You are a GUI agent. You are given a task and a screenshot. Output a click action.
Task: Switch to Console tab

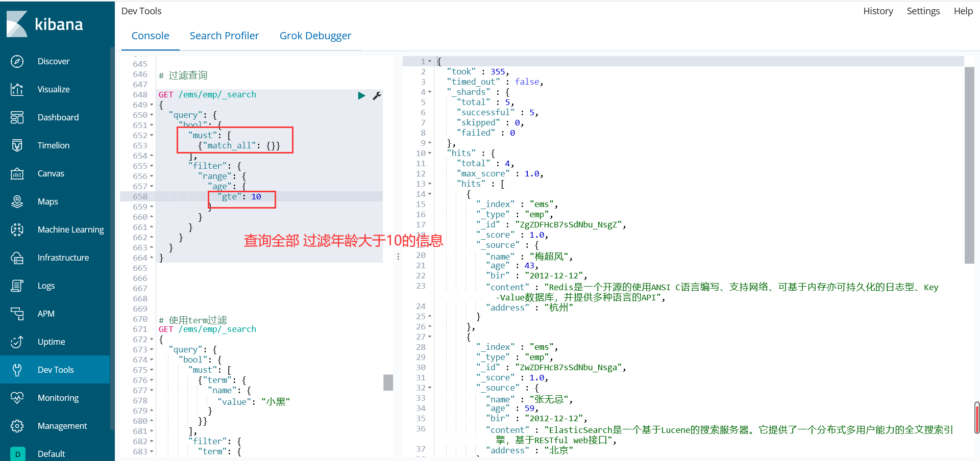(x=150, y=36)
